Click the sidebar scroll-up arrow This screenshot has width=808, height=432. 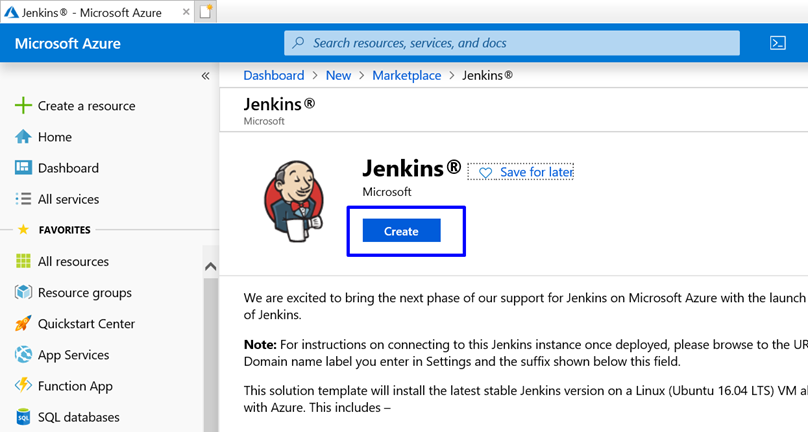coord(210,266)
